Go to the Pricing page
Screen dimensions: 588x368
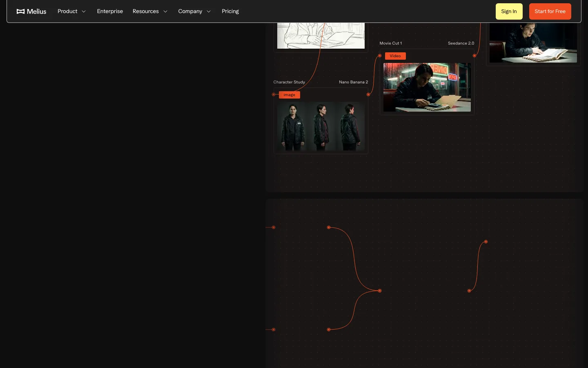pyautogui.click(x=230, y=11)
